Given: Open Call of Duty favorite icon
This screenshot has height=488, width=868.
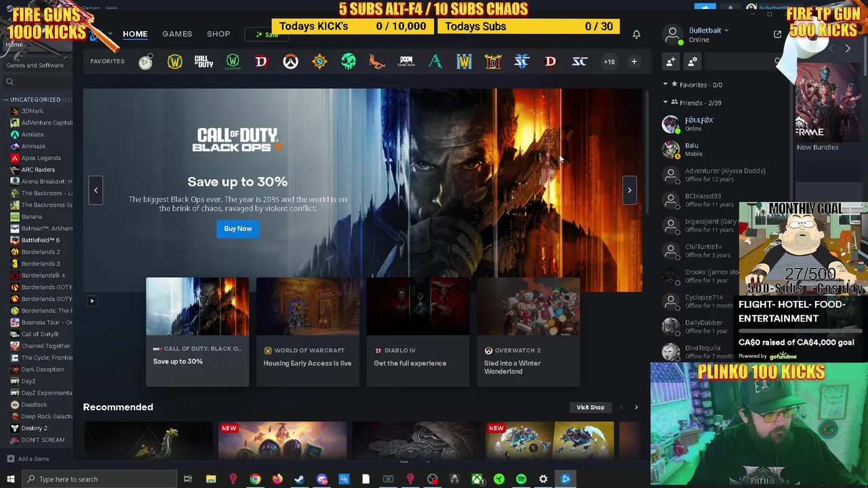Looking at the screenshot, I should coord(203,62).
